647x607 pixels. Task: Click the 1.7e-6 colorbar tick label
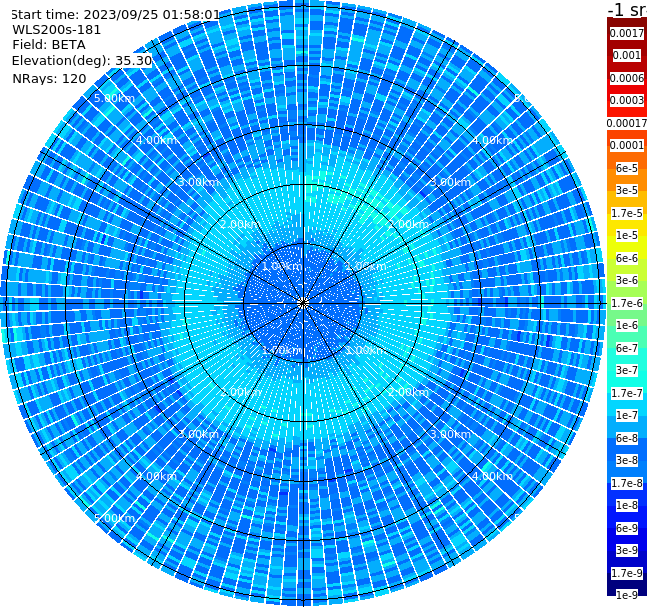[x=627, y=303]
